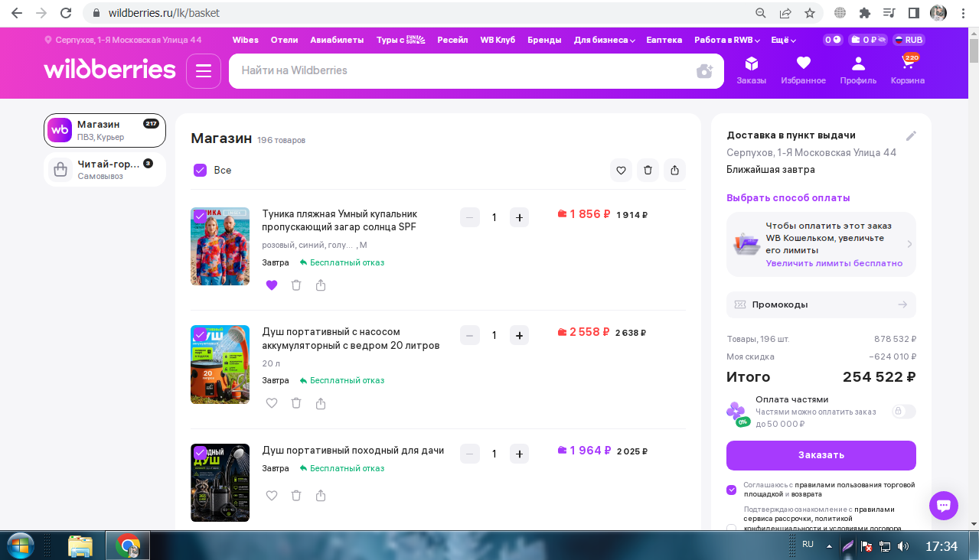The height and width of the screenshot is (560, 979).
Task: Open the Ресейл menu item
Action: click(452, 40)
